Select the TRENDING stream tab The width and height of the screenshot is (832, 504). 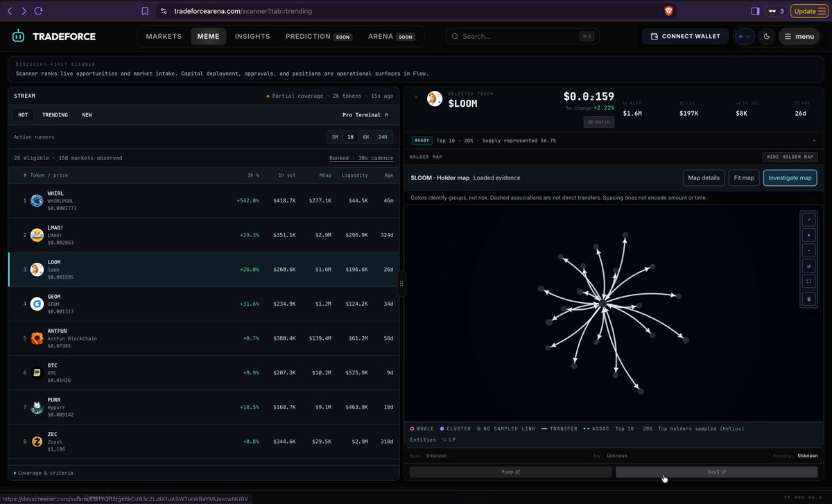coord(55,115)
